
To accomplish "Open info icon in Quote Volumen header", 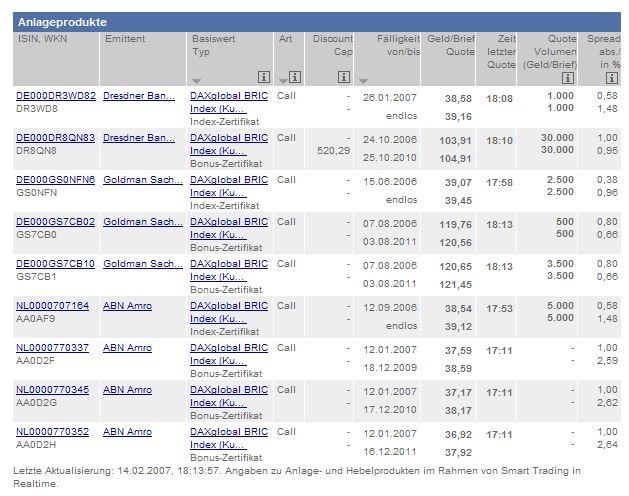I will pyautogui.click(x=568, y=77).
